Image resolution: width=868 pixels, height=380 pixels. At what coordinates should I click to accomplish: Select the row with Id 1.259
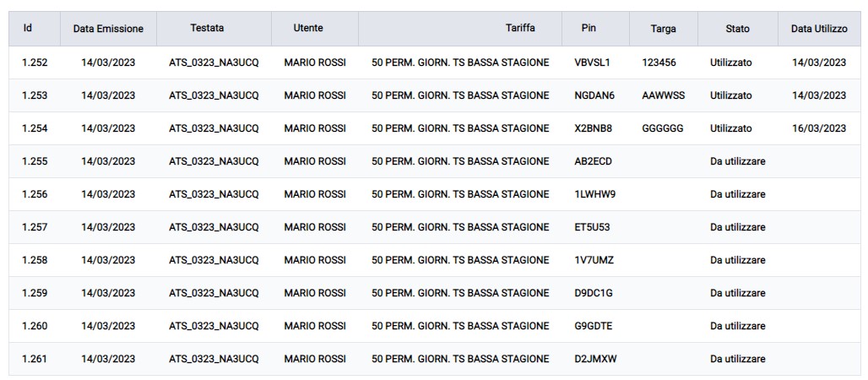[x=35, y=293]
